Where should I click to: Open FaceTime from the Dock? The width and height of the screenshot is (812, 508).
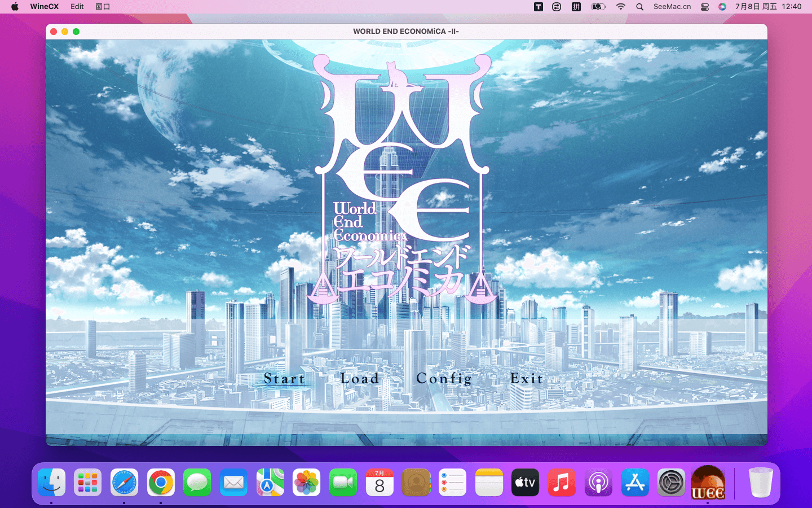pos(343,483)
